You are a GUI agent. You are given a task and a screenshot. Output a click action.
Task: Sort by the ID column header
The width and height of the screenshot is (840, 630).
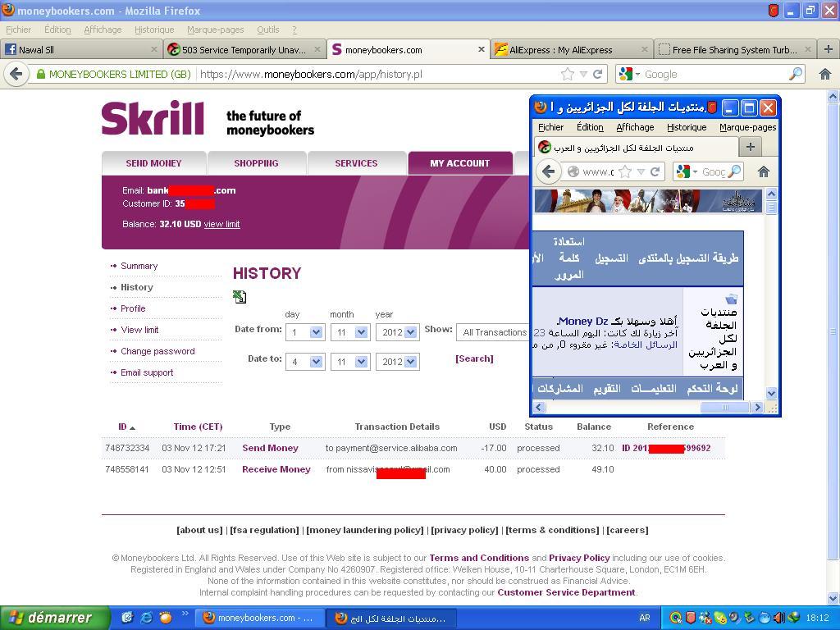tap(126, 427)
